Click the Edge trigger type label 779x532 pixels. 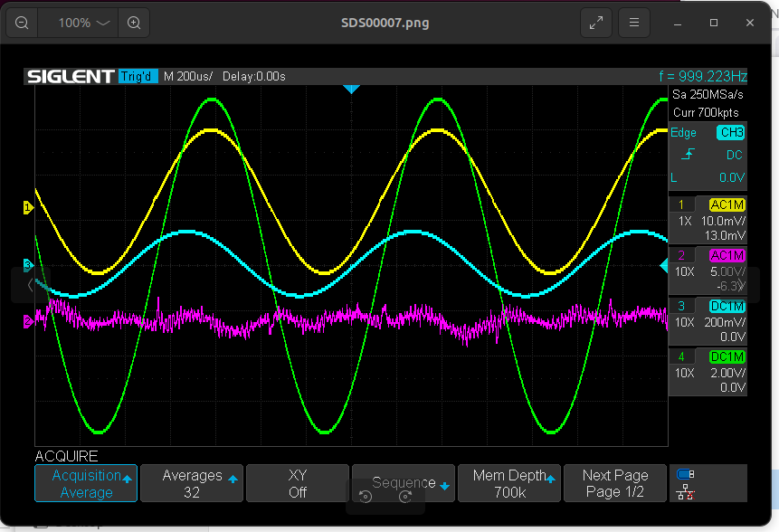click(x=684, y=133)
